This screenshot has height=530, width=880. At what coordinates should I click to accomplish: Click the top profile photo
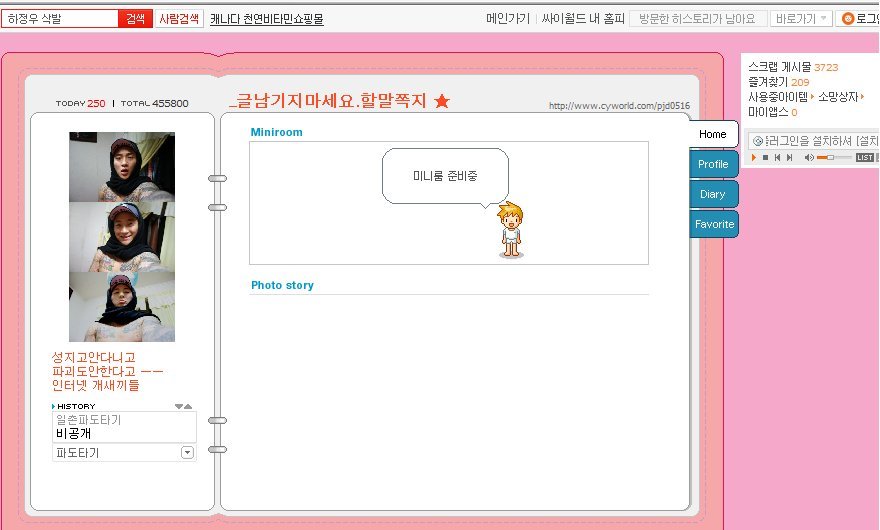[122, 167]
